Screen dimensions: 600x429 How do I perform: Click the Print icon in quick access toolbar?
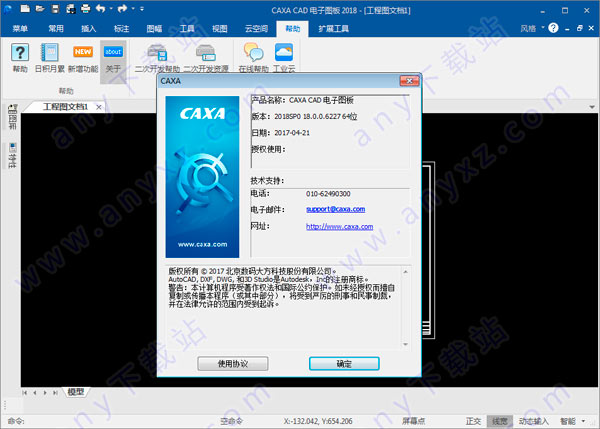point(85,8)
